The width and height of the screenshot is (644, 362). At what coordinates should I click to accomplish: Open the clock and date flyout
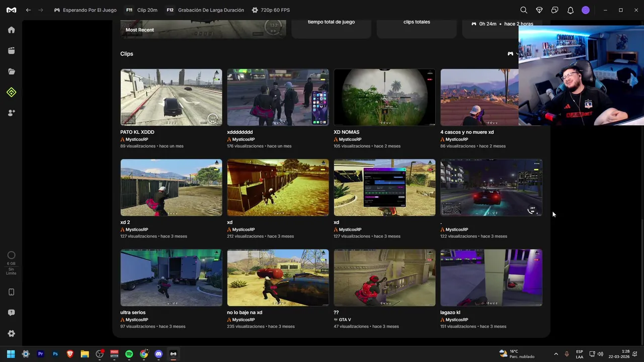[619, 354]
